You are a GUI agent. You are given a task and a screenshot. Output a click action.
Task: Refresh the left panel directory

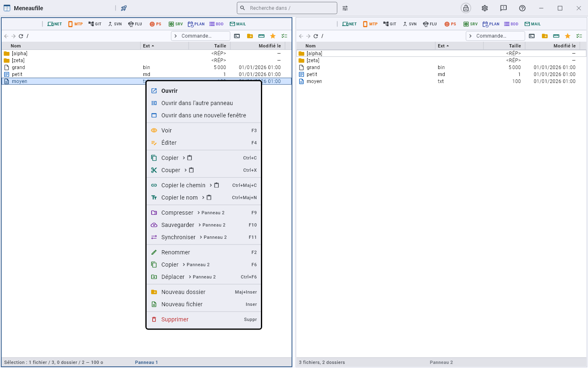pos(21,36)
